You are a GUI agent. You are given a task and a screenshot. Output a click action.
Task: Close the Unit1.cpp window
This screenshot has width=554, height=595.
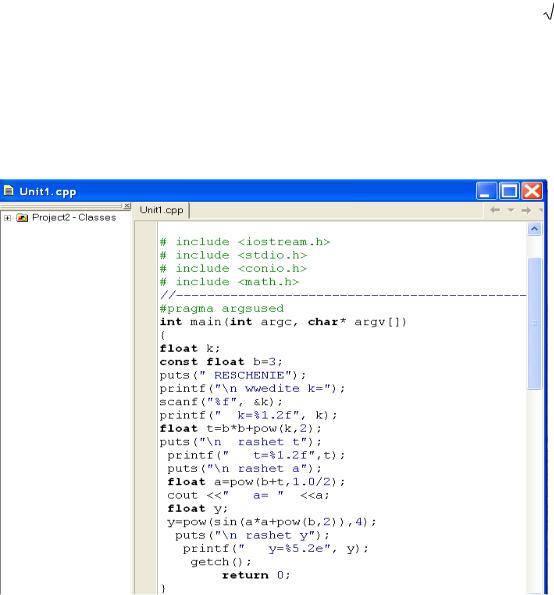[x=532, y=191]
